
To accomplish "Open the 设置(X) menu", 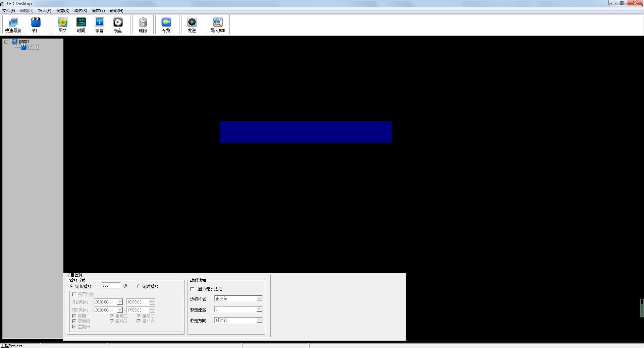I will [62, 11].
